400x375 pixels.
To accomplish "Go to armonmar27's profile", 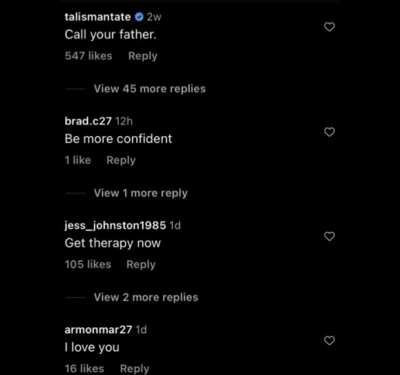I will 98,330.
